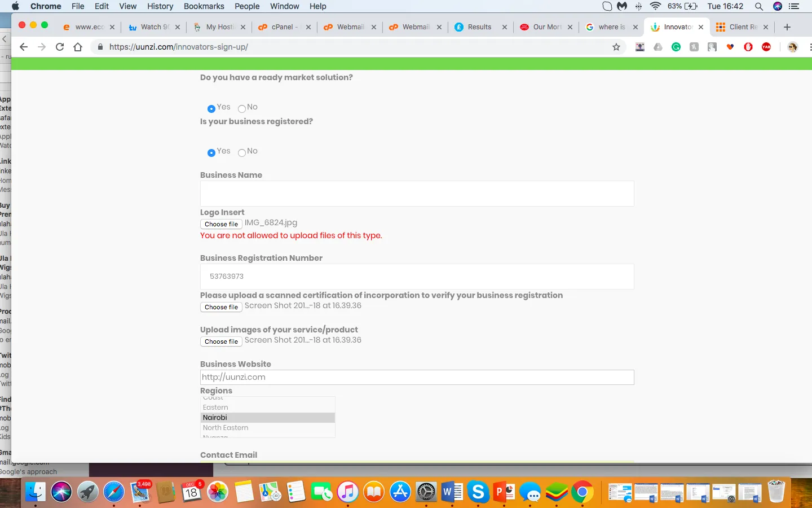Click the Business Name input field
Viewport: 812px width, 508px height.
click(x=417, y=194)
